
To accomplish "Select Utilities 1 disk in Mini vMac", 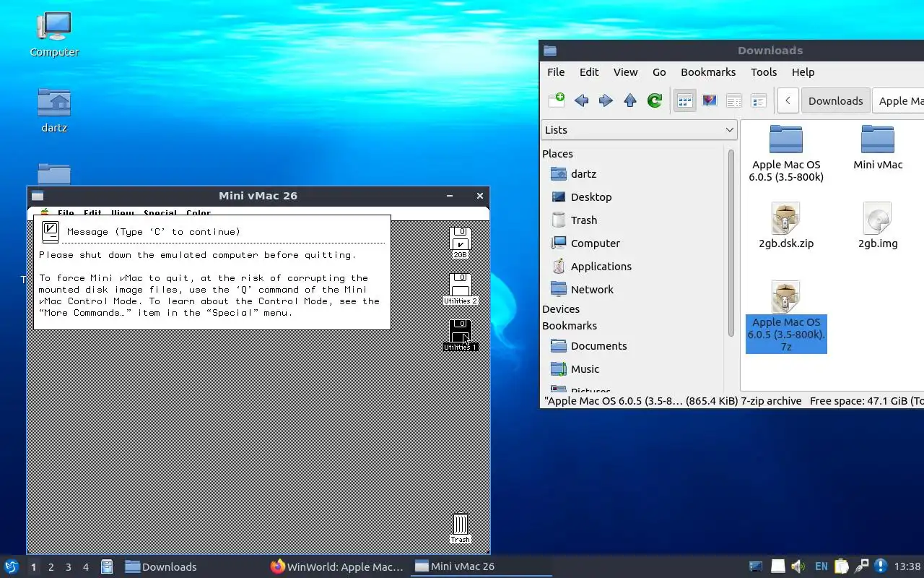I will (x=461, y=335).
